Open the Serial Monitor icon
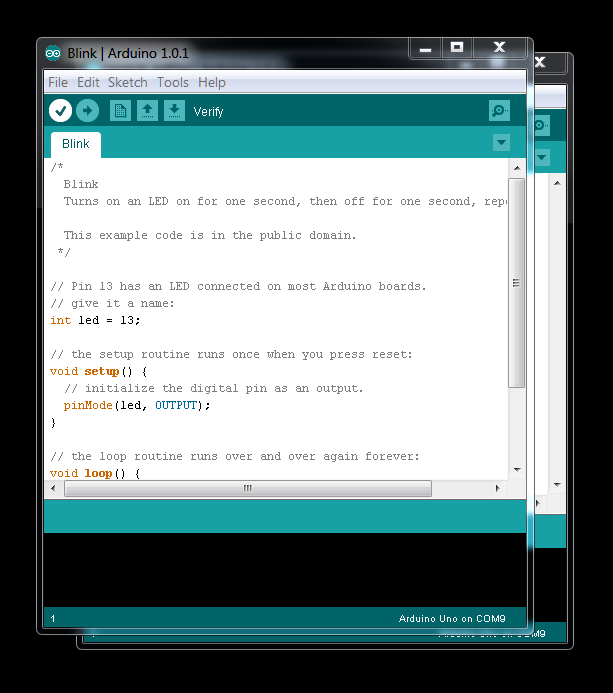Screen dimensions: 613x693 [x=499, y=110]
